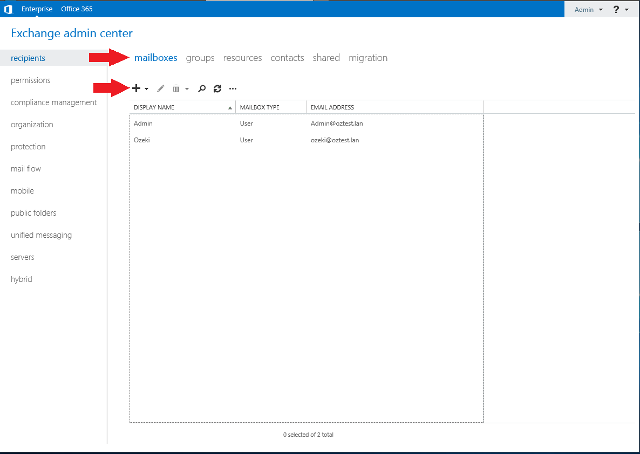The height and width of the screenshot is (454, 640).
Task: Switch to the resources tab
Action: click(242, 58)
